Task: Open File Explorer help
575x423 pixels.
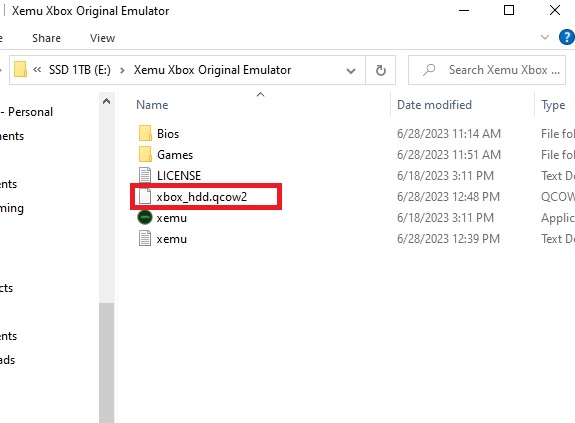Action: click(567, 37)
